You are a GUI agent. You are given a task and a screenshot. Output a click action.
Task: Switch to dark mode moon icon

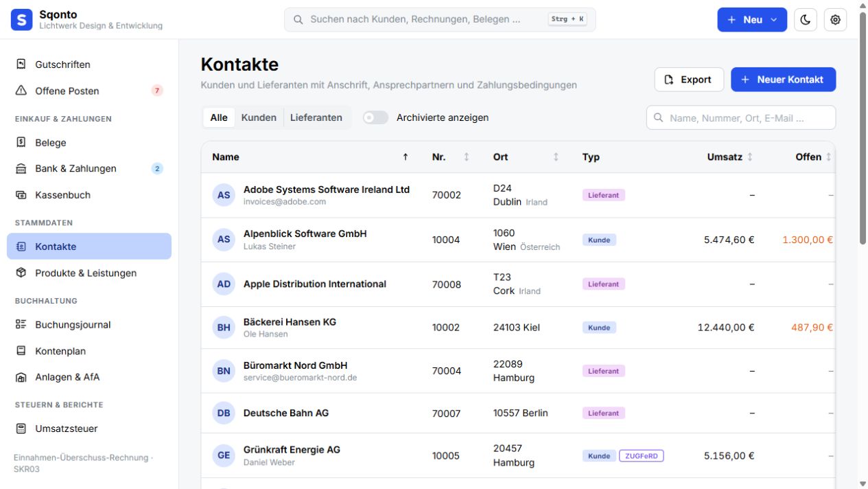pos(806,20)
